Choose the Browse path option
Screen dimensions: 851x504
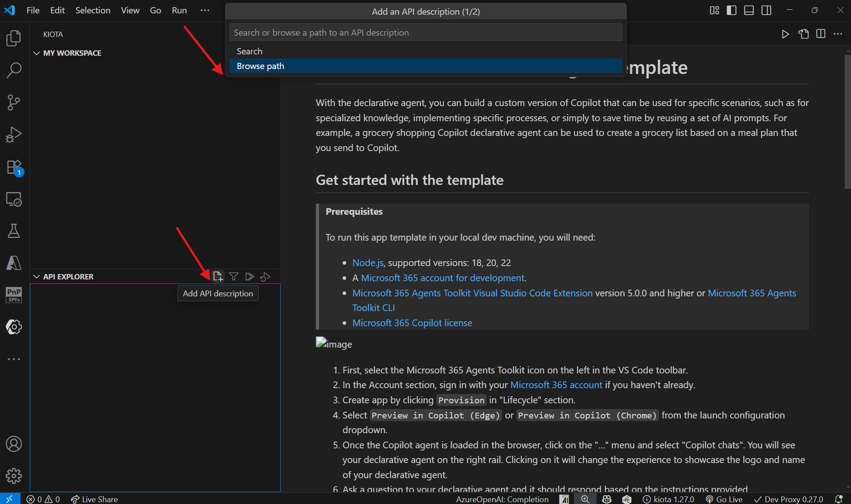pos(425,66)
